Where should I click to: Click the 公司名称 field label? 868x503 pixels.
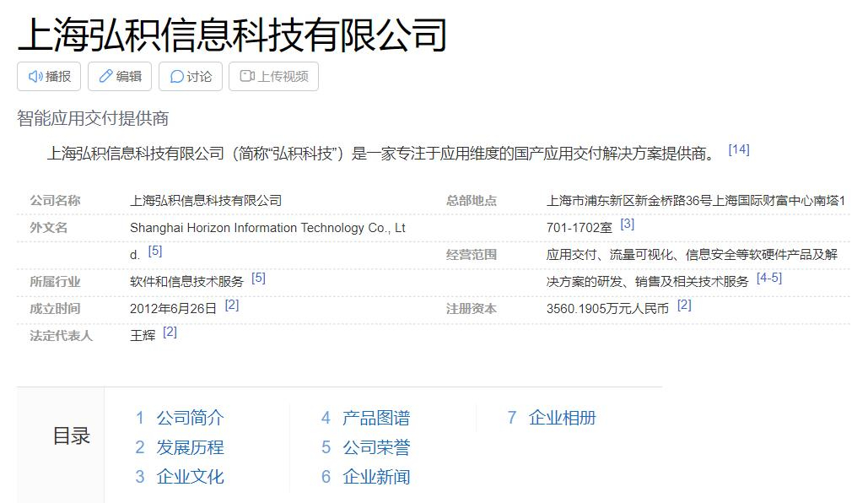[x=55, y=201]
